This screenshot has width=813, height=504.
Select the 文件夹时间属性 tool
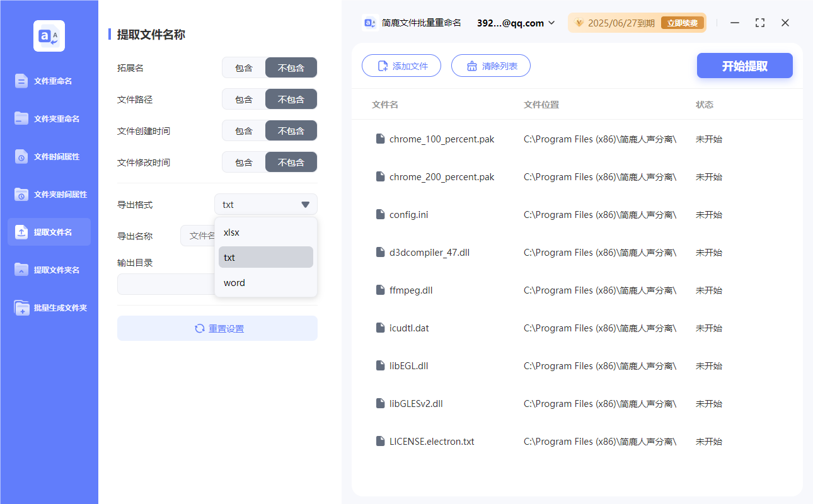[49, 194]
